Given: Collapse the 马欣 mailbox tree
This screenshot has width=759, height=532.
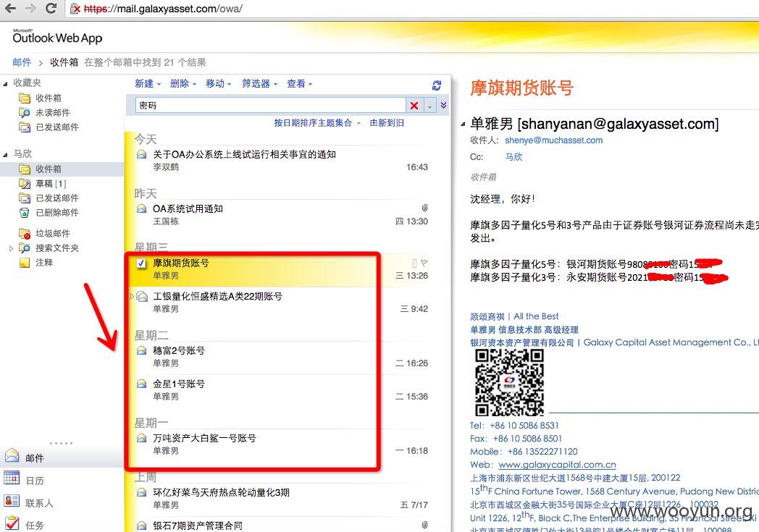Looking at the screenshot, I should coord(5,154).
